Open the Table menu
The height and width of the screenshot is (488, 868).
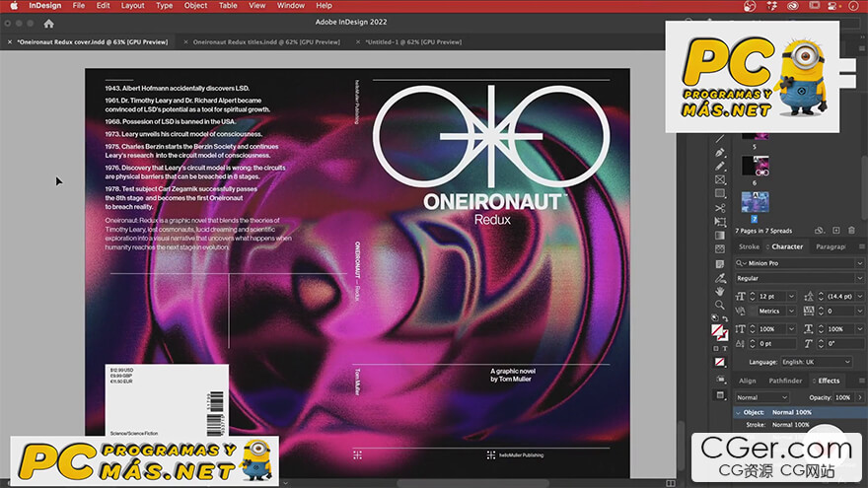click(x=228, y=6)
